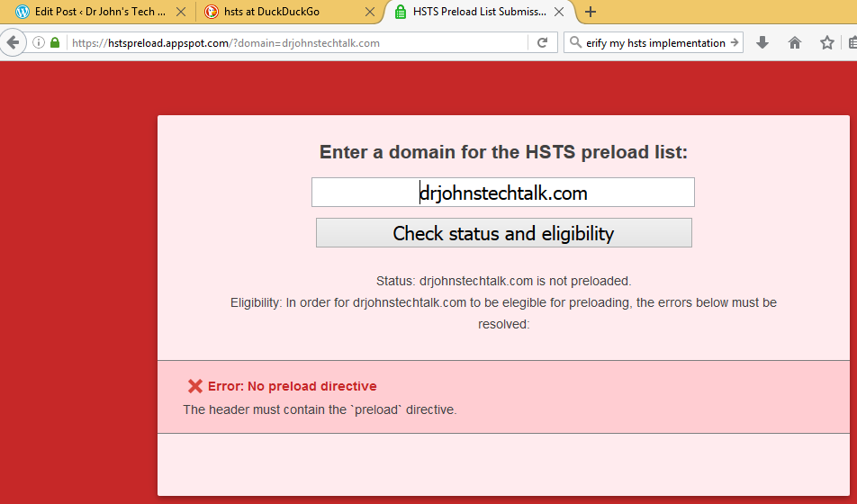
Task: Select the HSTS Preload List Submission tab
Action: [x=479, y=12]
